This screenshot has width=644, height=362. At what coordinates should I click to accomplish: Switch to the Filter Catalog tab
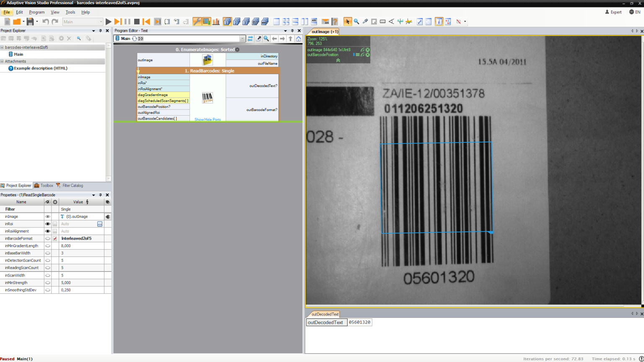(x=71, y=186)
